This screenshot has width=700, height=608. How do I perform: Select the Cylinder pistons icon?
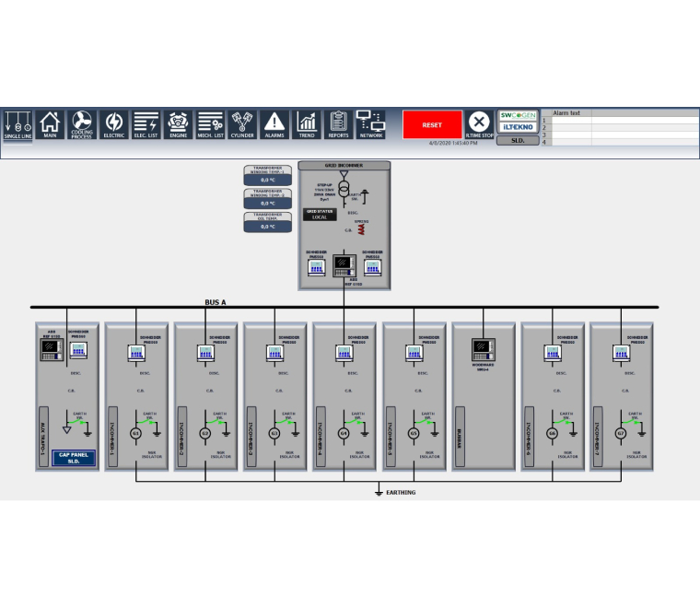pyautogui.click(x=242, y=123)
